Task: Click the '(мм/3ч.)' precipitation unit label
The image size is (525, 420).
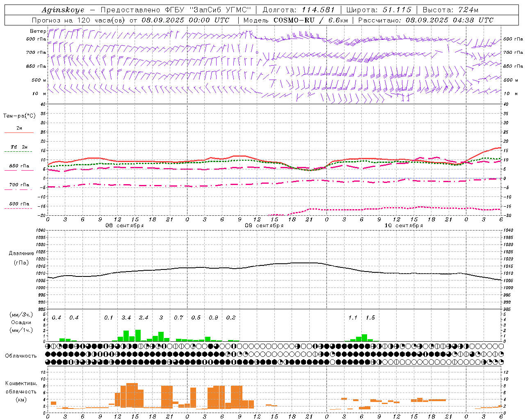Action: pos(21,315)
